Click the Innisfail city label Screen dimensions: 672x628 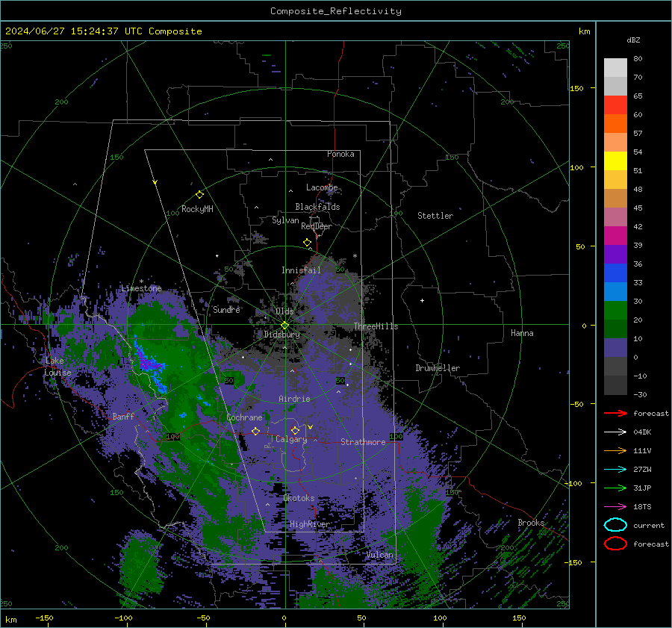coord(301,270)
